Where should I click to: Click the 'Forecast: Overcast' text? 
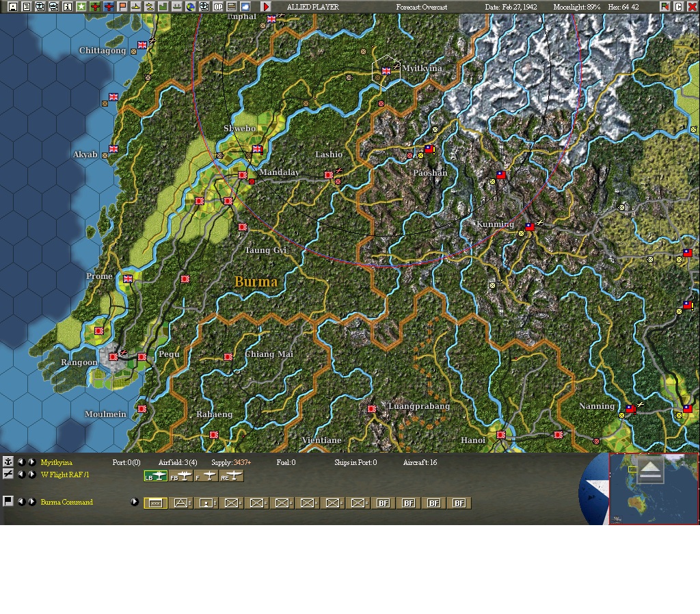(x=421, y=7)
